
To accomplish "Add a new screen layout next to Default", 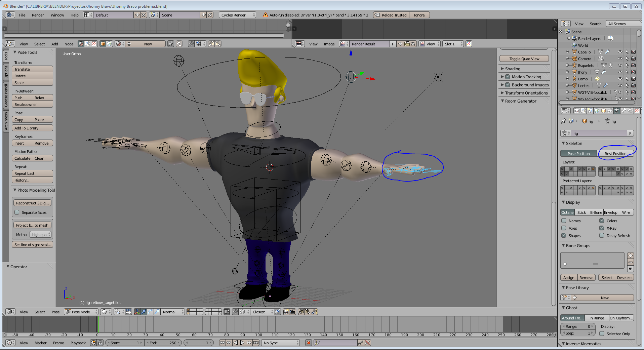I will point(137,15).
